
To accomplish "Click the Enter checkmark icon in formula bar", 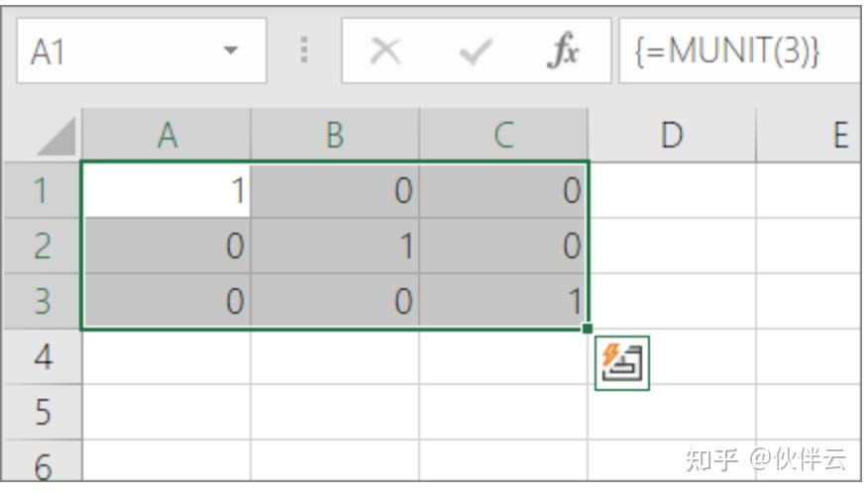I will click(475, 51).
